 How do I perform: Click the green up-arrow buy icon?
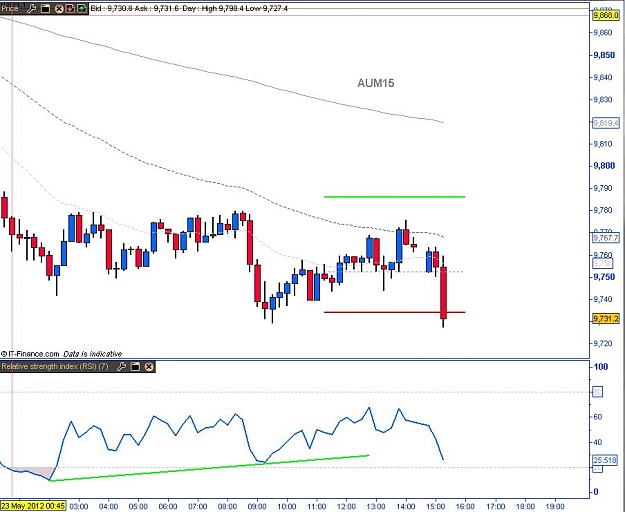(81, 8)
